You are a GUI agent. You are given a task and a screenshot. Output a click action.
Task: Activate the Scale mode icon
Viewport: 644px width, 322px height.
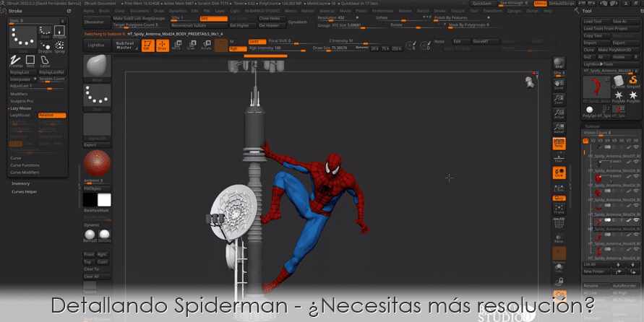192,45
